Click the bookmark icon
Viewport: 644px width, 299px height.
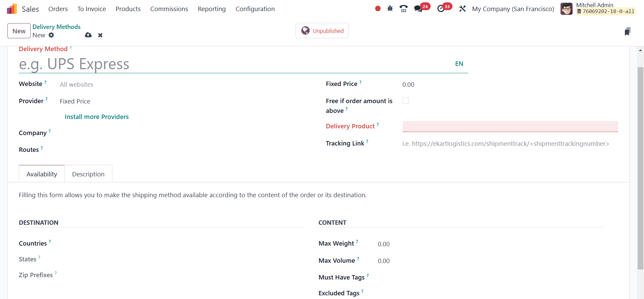[x=627, y=32]
